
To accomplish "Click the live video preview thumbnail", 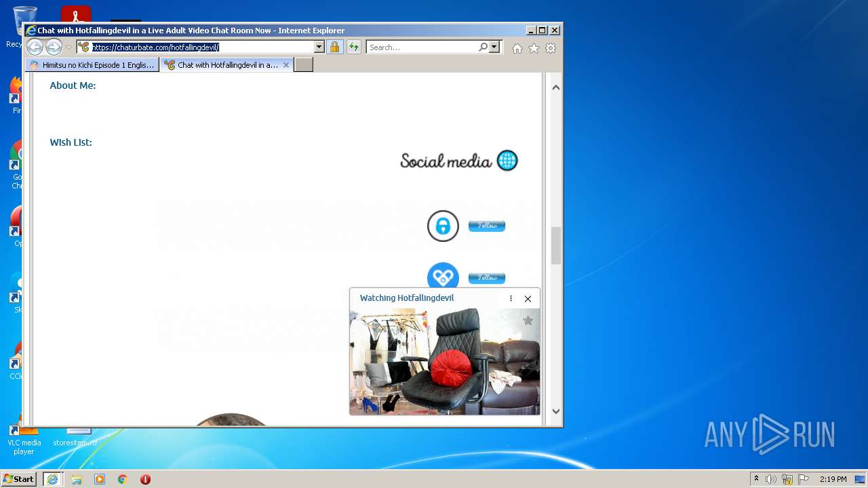I will tap(445, 361).
